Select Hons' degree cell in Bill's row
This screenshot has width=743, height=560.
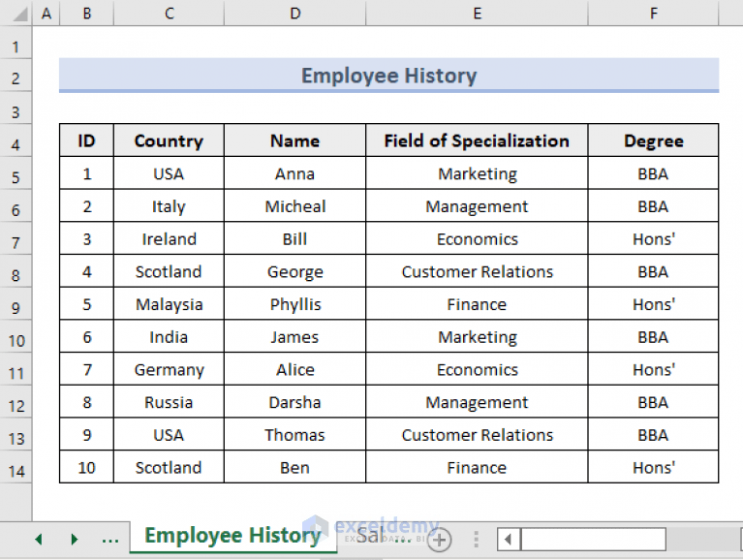(x=654, y=238)
